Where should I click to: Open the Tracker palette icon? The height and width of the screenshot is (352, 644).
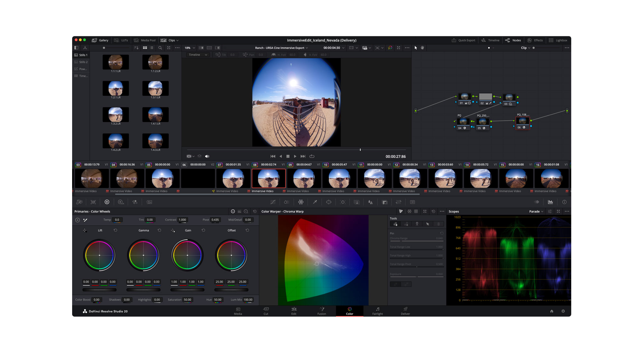(343, 202)
